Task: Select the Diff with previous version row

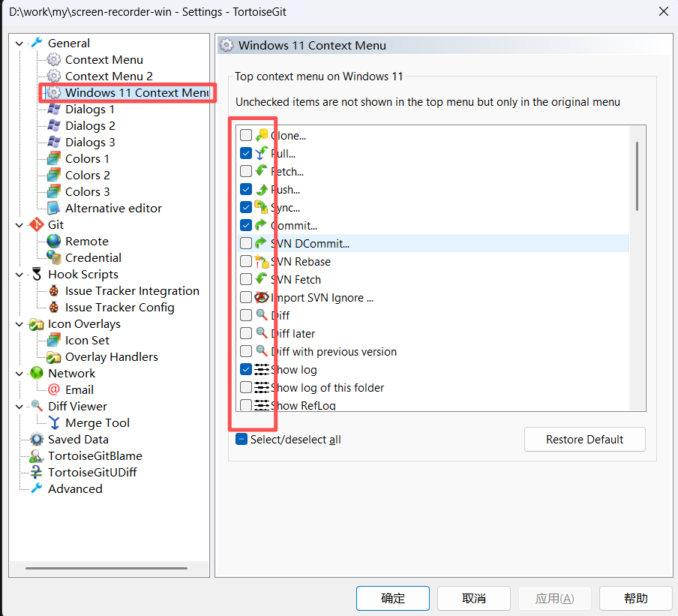Action: click(433, 351)
